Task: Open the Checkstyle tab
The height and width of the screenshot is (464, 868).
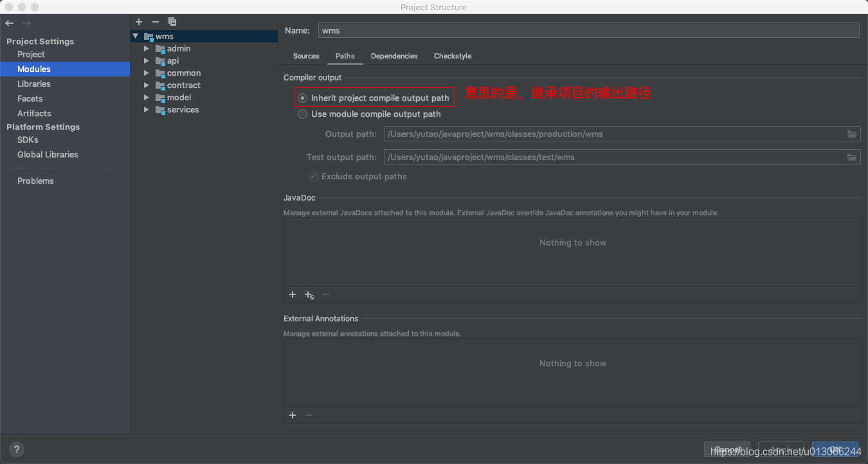Action: point(452,56)
